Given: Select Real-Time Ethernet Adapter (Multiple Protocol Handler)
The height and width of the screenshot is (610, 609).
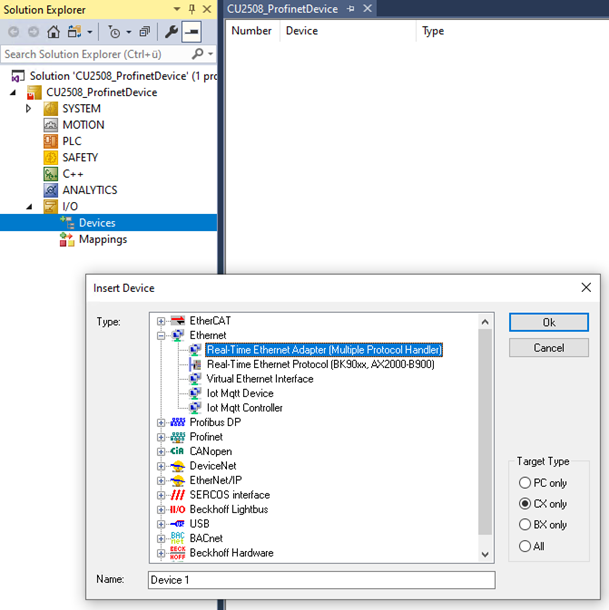Looking at the screenshot, I should (x=324, y=350).
